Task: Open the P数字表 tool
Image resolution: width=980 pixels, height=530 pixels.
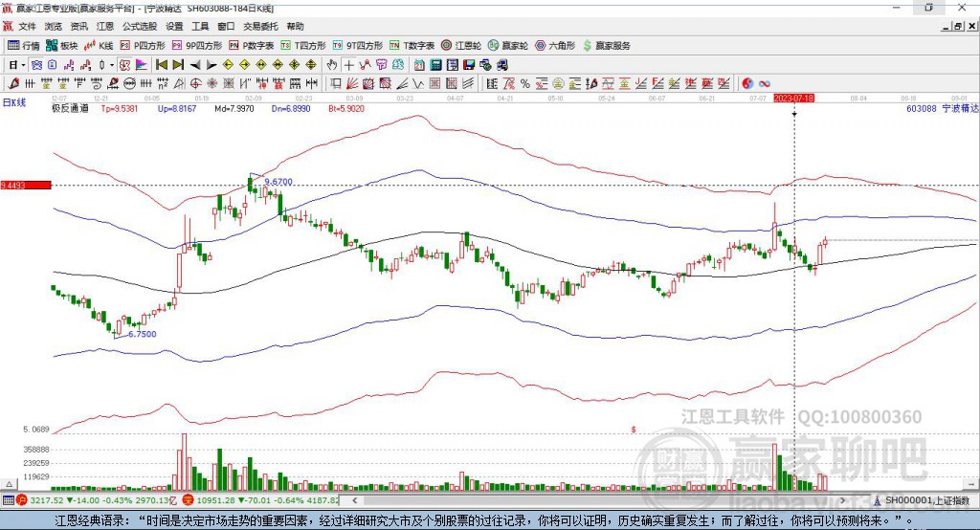Action: coord(252,46)
